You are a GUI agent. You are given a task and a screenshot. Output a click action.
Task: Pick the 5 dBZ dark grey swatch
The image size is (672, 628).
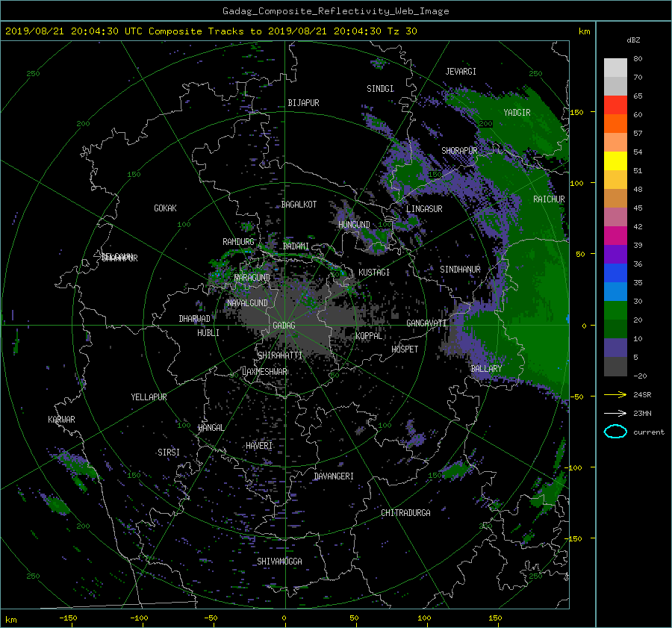point(615,367)
